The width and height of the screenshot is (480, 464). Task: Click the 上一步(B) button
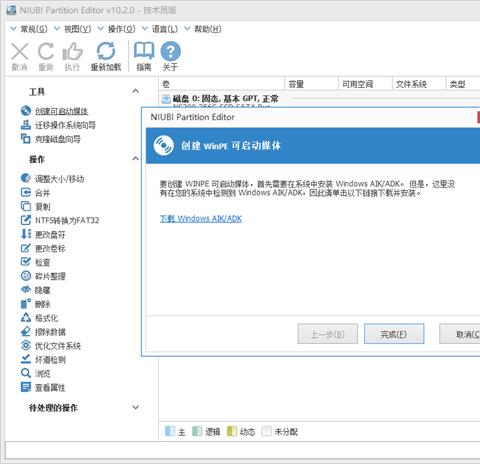click(x=328, y=334)
